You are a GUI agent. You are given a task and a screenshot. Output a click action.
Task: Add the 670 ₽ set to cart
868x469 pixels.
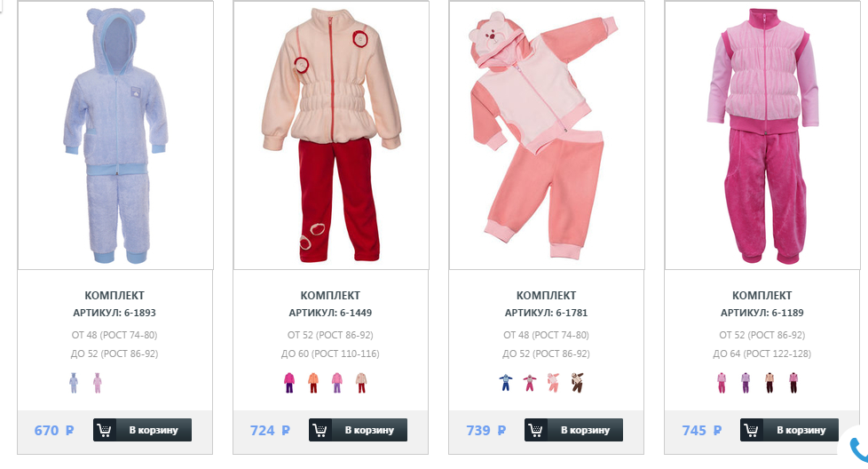142,430
